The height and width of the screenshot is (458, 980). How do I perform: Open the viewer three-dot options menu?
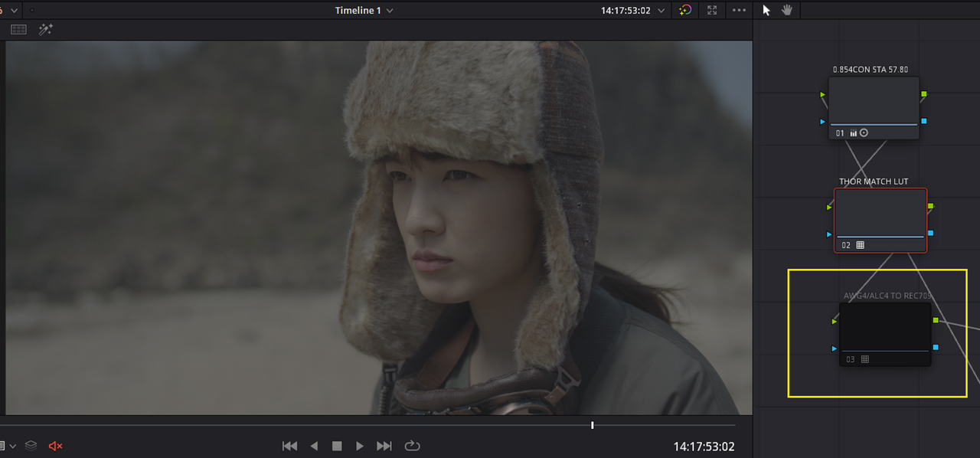739,10
